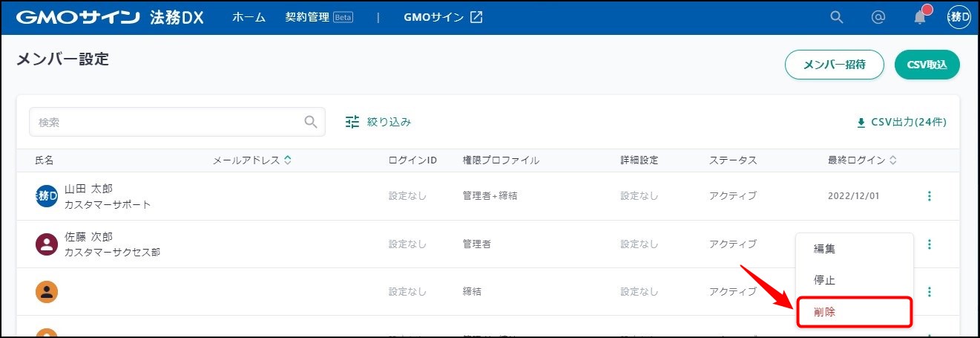Click the 絞り込み filter sliders icon
980x338 pixels.
(352, 122)
